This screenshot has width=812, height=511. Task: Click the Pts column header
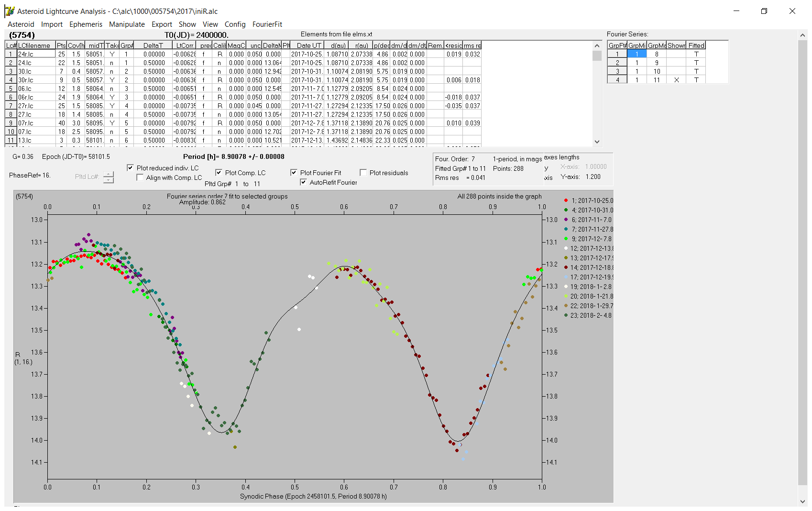(x=61, y=45)
